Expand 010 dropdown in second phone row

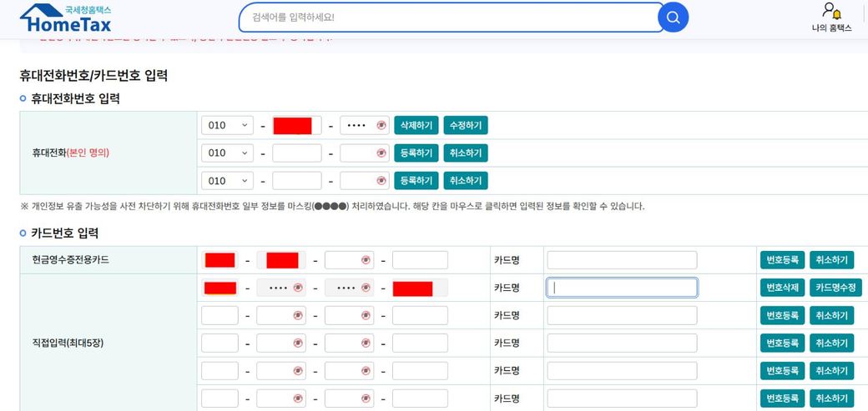pos(227,153)
